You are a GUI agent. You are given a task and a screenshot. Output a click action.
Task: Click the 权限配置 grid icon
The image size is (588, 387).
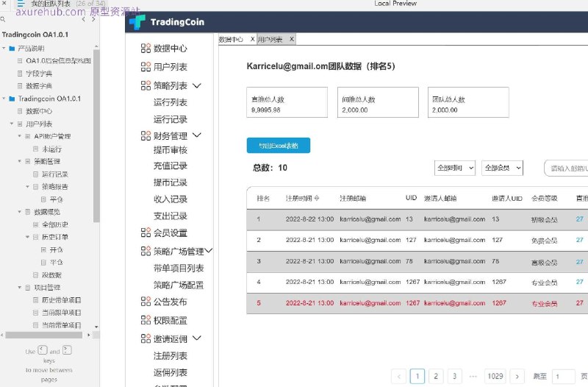tap(146, 320)
